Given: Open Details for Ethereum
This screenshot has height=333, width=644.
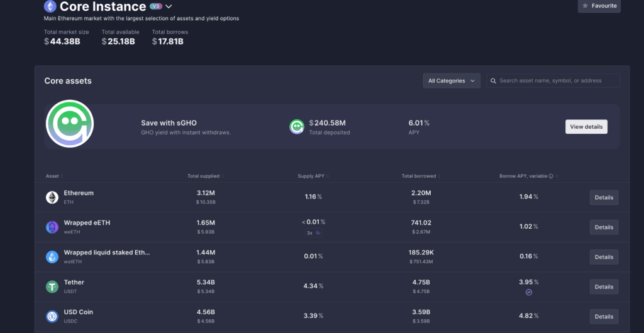Looking at the screenshot, I should click(604, 197).
